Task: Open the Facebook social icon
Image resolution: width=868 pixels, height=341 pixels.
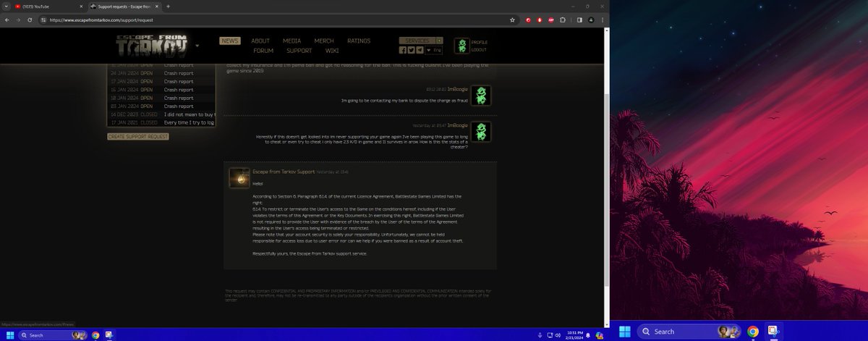Action: click(403, 50)
